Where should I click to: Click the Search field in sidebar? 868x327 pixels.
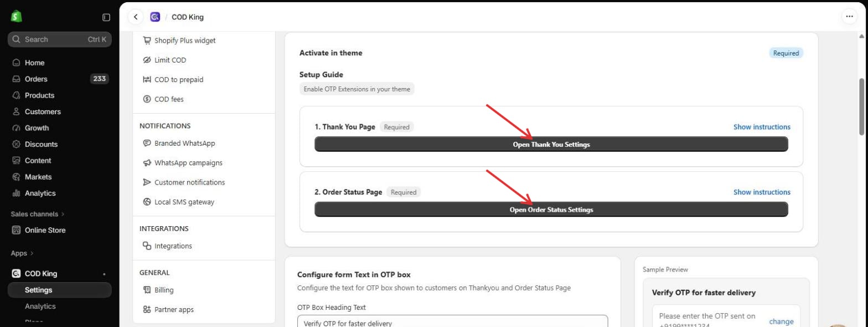[60, 39]
